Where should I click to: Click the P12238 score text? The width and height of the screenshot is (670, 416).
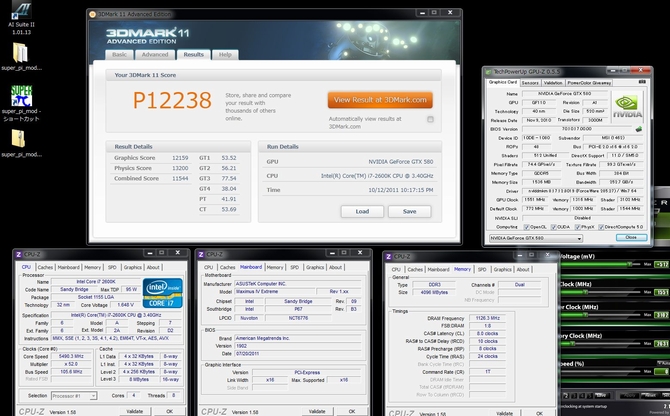172,101
